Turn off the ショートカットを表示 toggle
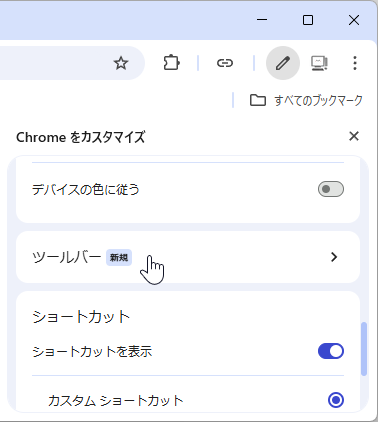Screen dimensions: 378x422 331,351
